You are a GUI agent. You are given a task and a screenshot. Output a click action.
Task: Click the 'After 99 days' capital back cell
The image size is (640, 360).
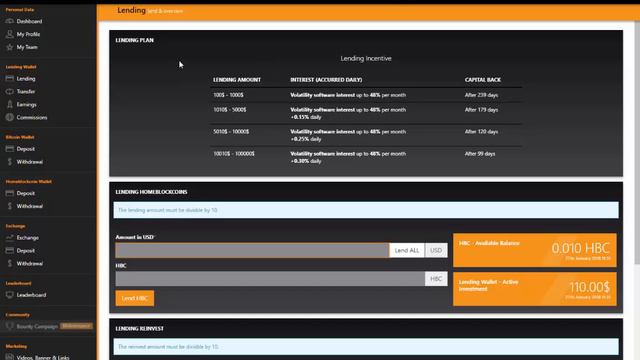[x=480, y=154]
